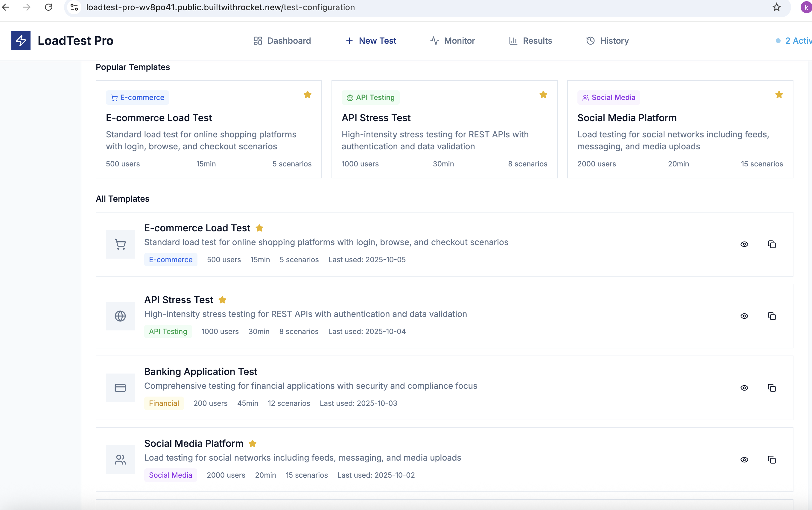Open the History tab
The image size is (812, 510).
click(607, 41)
